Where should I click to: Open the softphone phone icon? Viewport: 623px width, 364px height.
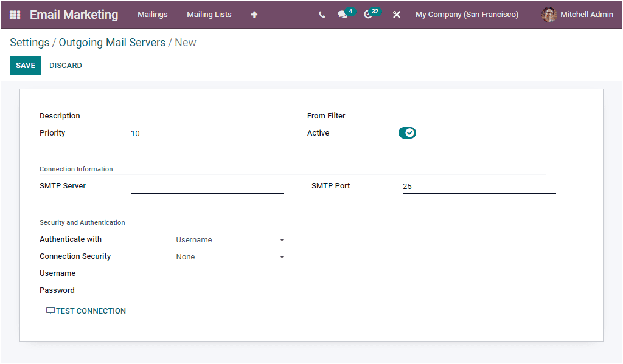pyautogui.click(x=322, y=15)
